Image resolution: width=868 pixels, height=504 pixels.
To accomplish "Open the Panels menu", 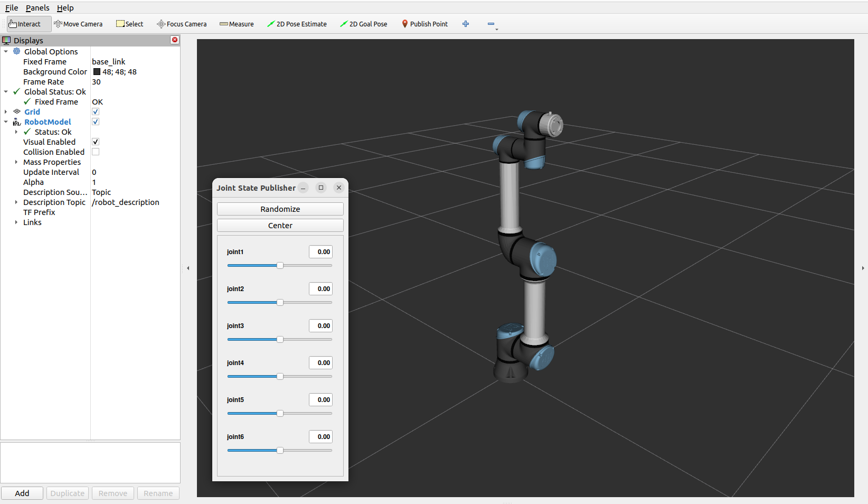I will (37, 8).
